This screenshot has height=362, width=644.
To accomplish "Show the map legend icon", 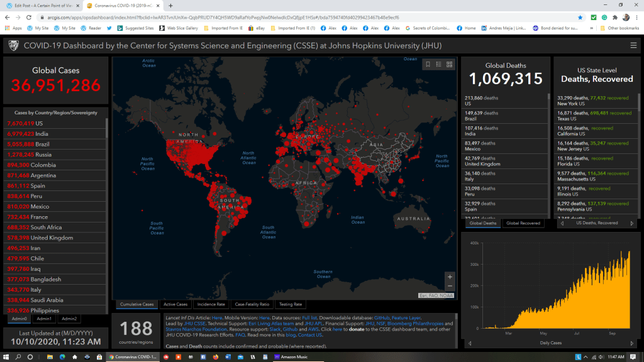I will pos(438,64).
